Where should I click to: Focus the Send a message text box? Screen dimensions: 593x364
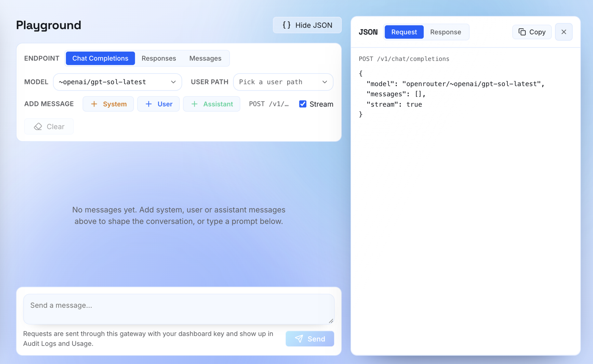tap(179, 309)
